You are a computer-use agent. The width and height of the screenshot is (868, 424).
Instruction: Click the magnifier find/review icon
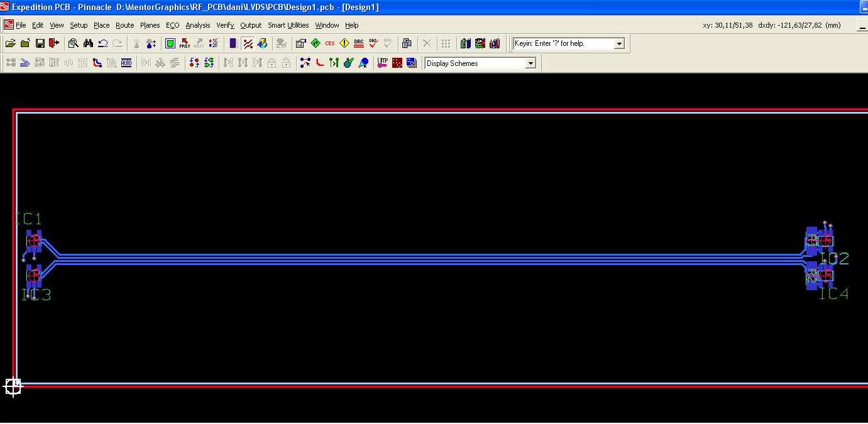pyautogui.click(x=74, y=43)
